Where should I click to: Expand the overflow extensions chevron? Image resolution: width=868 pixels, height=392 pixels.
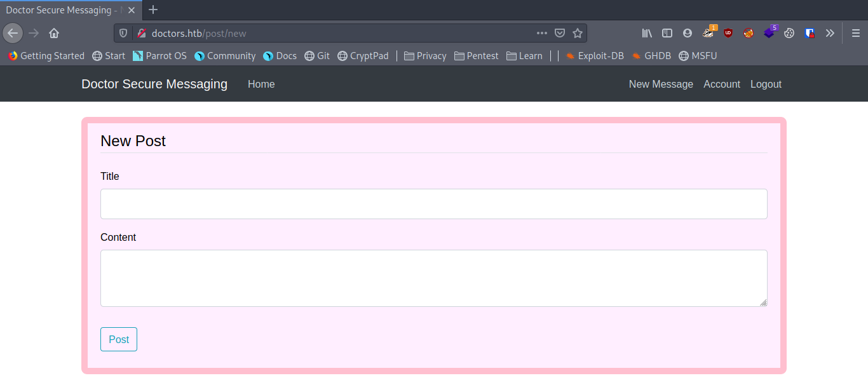pos(830,33)
